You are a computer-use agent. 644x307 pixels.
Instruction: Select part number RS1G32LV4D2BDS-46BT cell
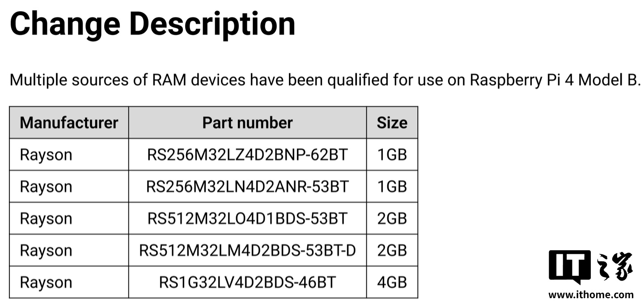[x=247, y=282]
